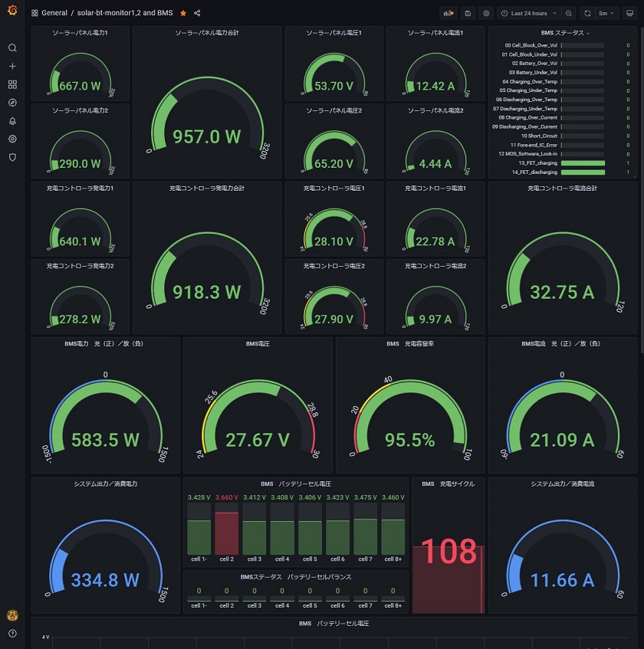
Task: Click the 12 MOS_Software_Lock-in status row
Action: 562,154
